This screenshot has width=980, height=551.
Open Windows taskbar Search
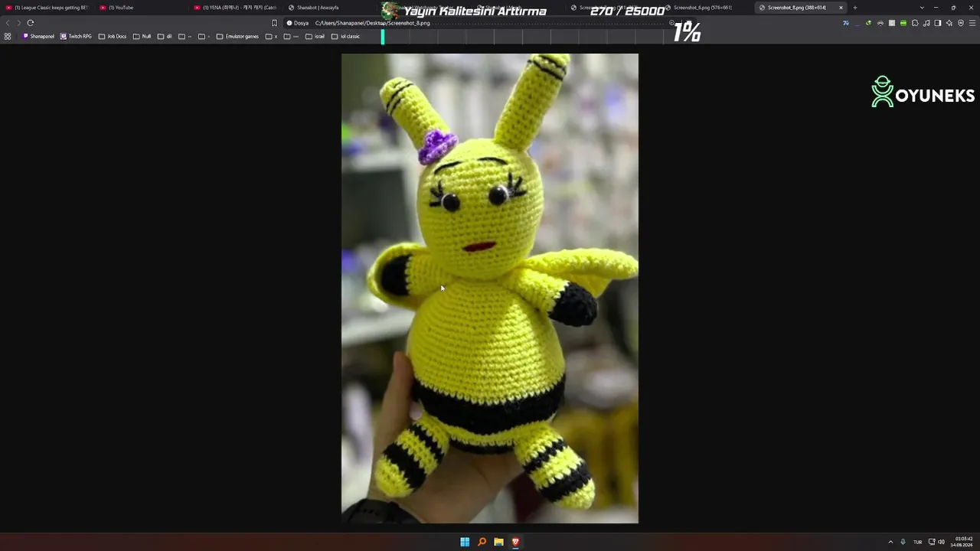(x=482, y=542)
